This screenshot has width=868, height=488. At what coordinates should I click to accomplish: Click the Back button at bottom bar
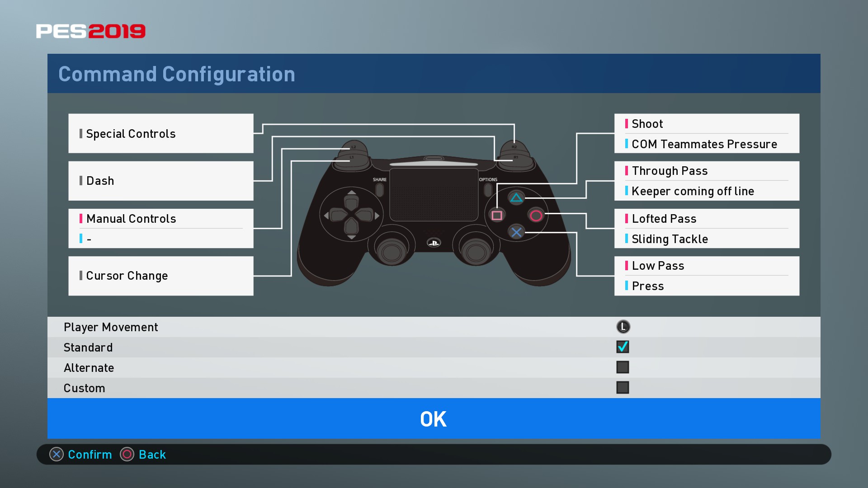[x=151, y=454]
